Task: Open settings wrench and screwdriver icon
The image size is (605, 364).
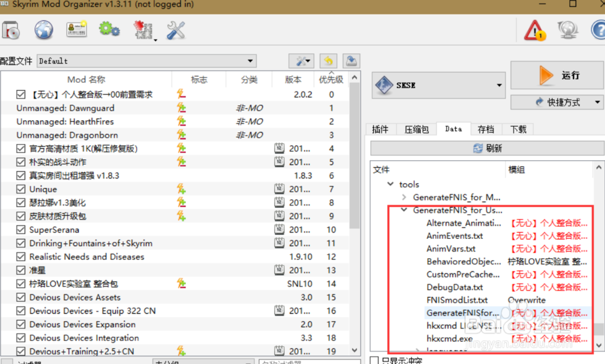Action: click(176, 30)
